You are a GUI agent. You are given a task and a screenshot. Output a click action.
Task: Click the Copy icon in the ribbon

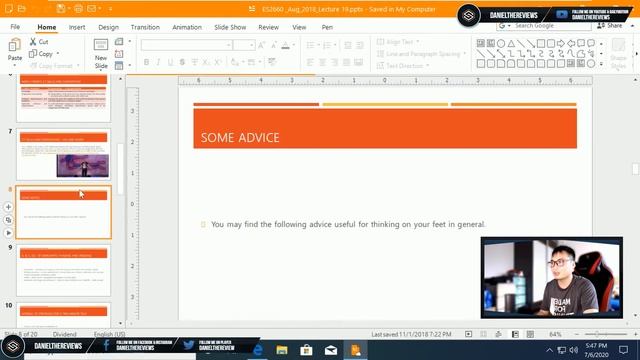pyautogui.click(x=33, y=53)
